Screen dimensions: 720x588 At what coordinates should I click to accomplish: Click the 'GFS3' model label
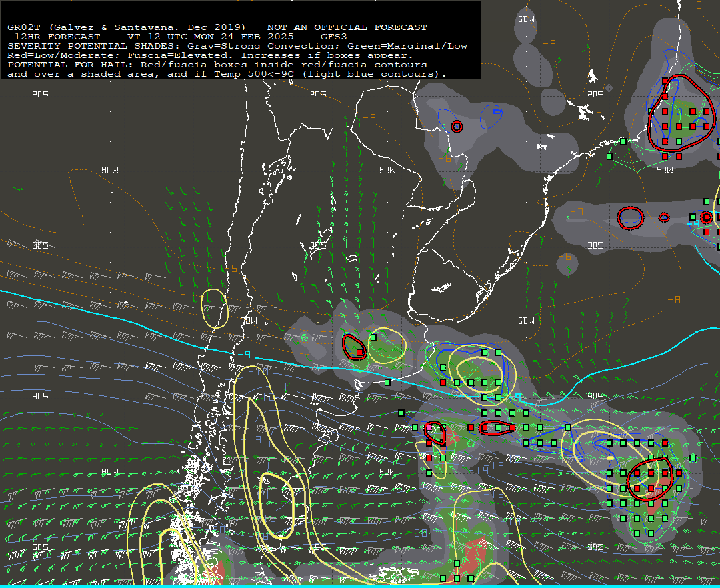[x=334, y=37]
